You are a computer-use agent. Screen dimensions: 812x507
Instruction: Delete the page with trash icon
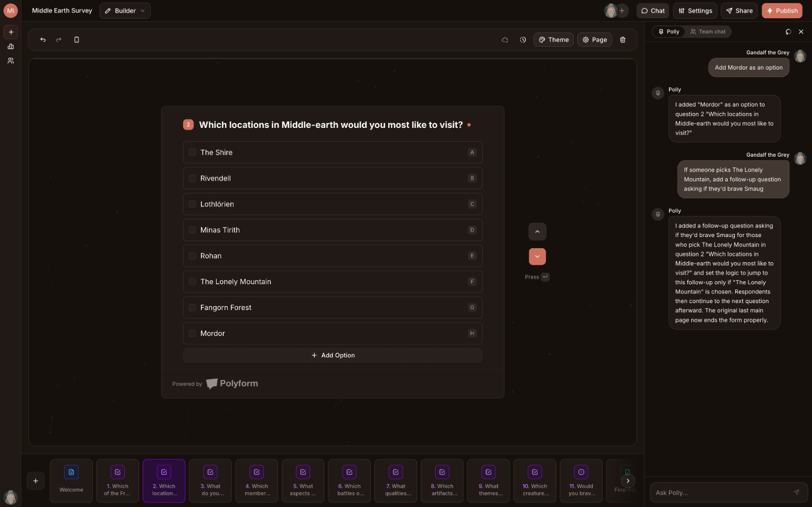point(623,40)
